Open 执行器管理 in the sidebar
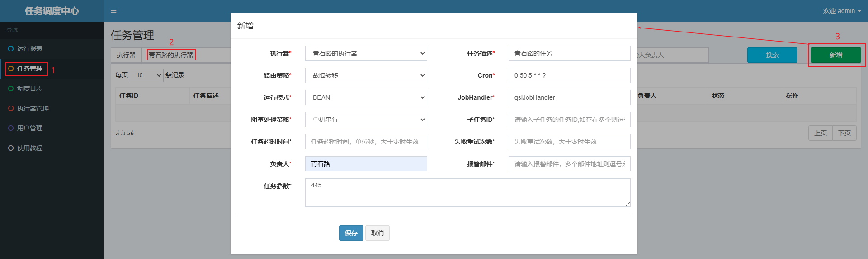This screenshot has width=868, height=259. tap(33, 108)
